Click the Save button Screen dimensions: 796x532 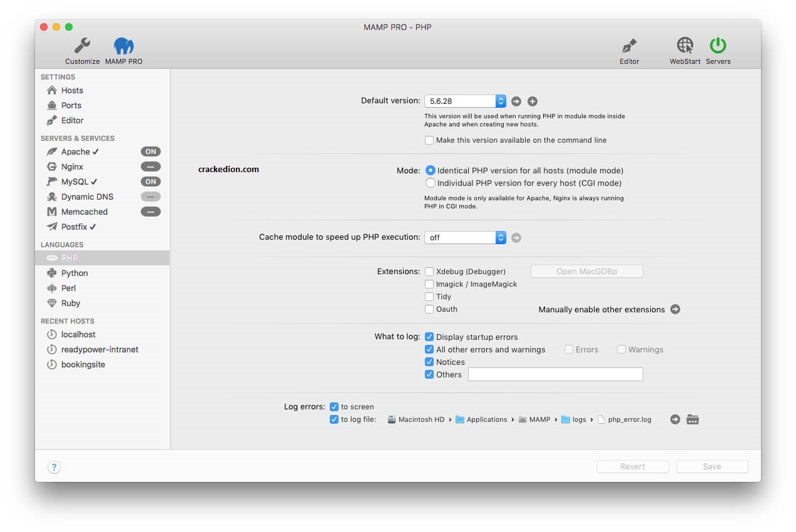coord(712,467)
